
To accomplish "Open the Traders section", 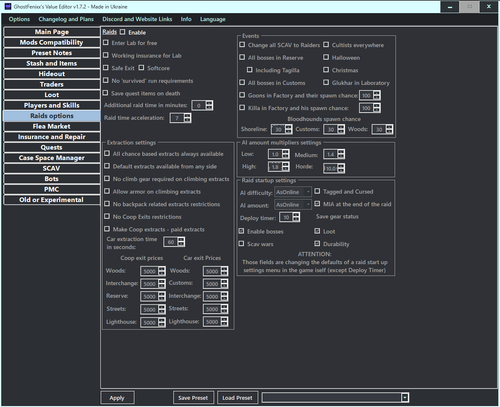I will tap(52, 84).
